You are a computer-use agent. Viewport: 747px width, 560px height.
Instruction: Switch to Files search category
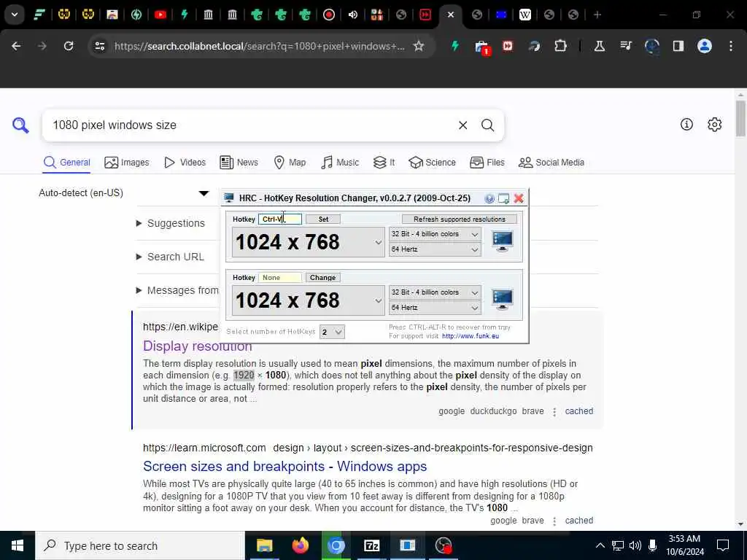(487, 163)
